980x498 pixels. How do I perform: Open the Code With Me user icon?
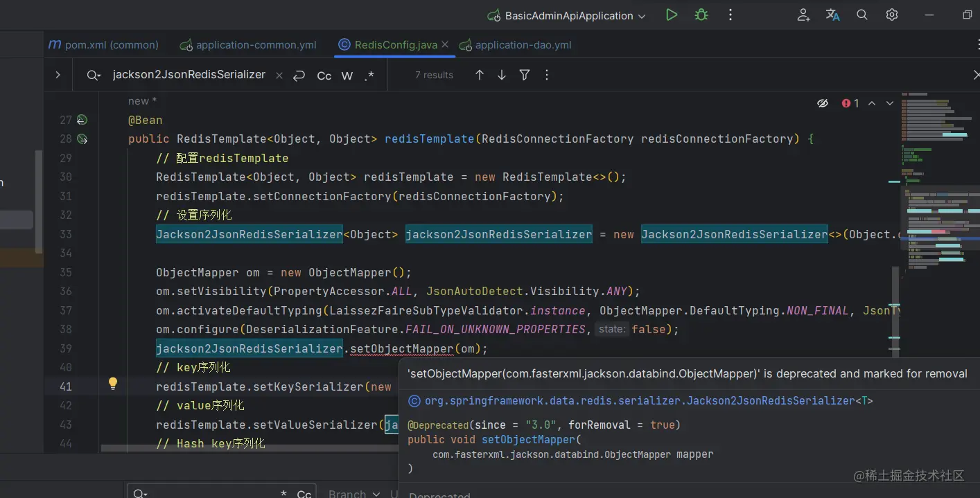point(803,15)
